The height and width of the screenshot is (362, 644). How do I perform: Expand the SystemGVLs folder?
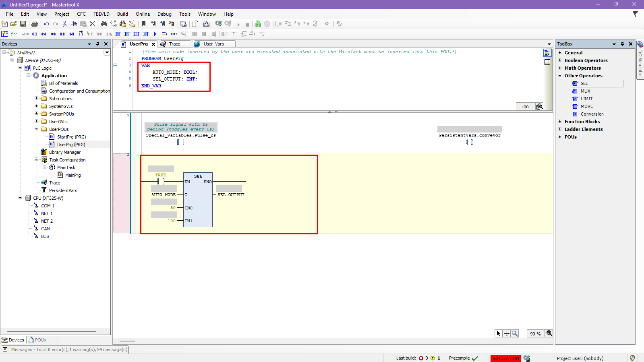pos(36,106)
